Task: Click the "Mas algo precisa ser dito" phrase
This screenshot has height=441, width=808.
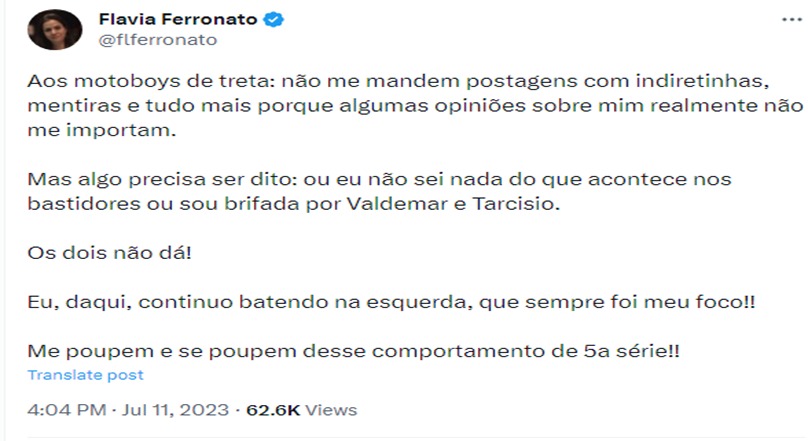Action: (161, 179)
